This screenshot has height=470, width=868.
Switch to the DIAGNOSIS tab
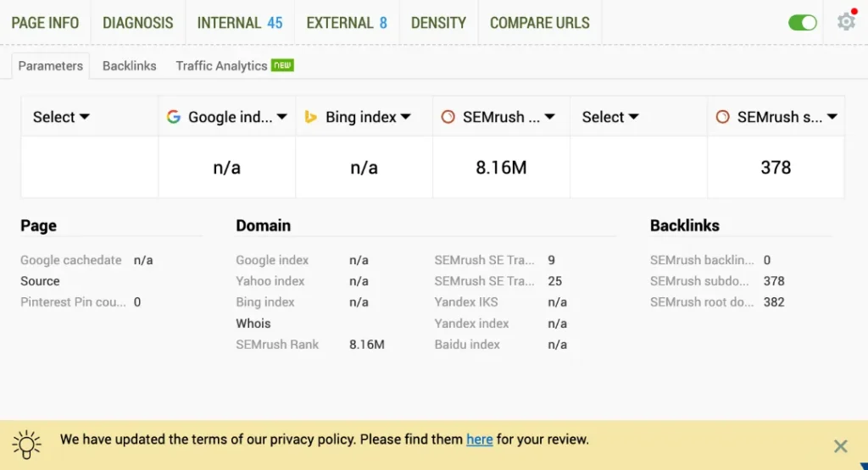click(138, 23)
